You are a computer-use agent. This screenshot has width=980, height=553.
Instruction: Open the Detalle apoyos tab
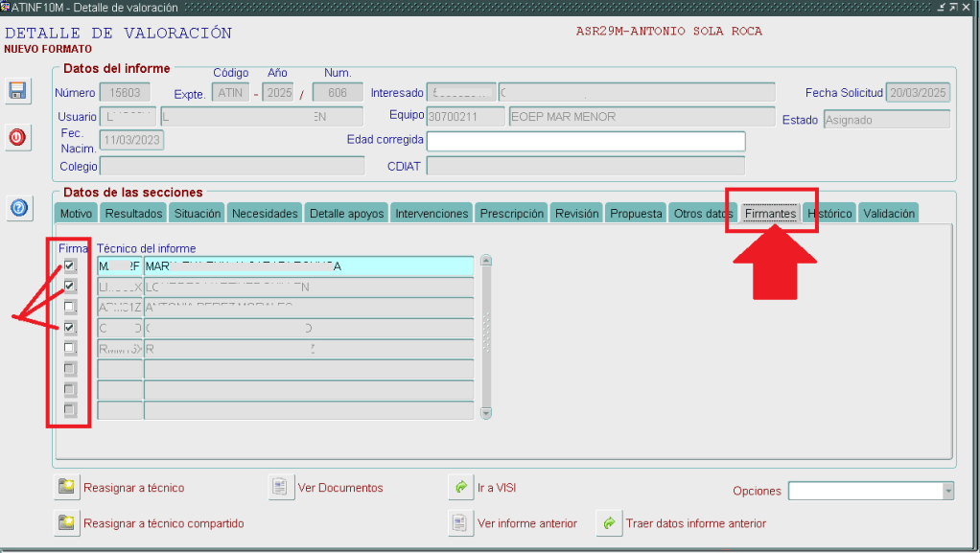click(x=346, y=214)
